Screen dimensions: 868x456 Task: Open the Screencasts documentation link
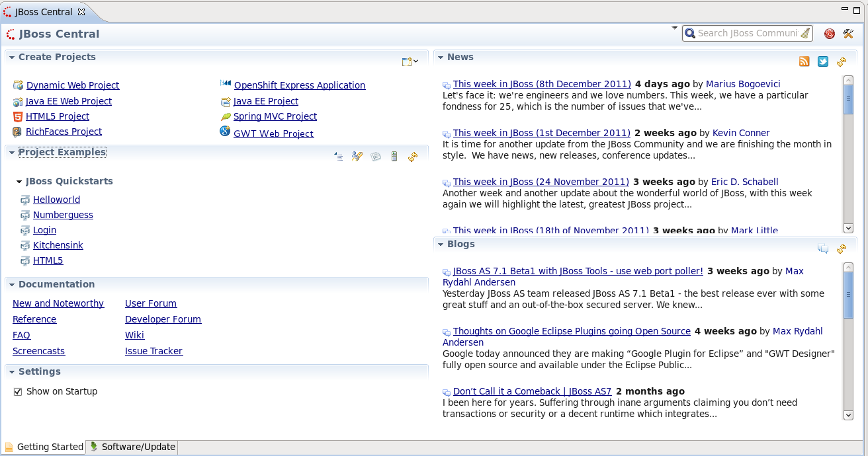(38, 351)
